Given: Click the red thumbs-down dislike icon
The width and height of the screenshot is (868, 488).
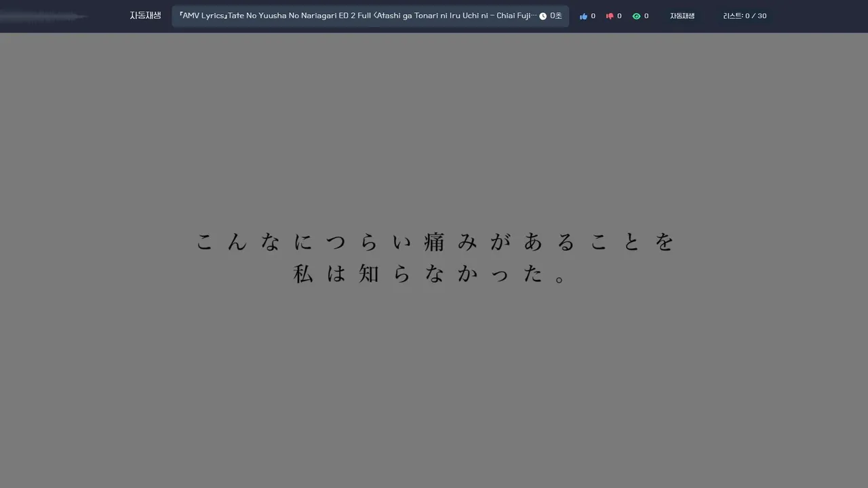Looking at the screenshot, I should pyautogui.click(x=610, y=16).
